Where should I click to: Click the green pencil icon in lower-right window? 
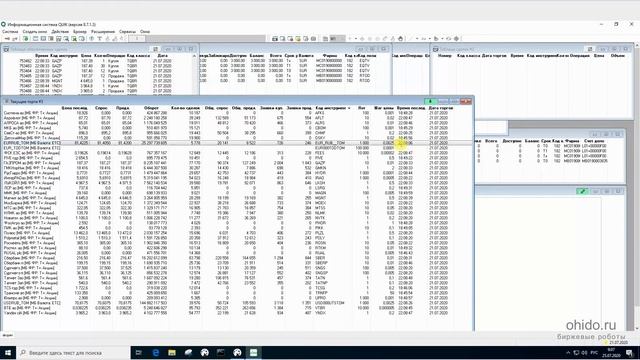[x=582, y=191]
